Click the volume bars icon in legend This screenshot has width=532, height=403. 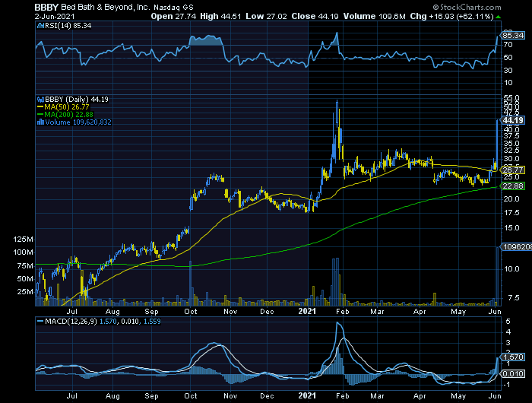pyautogui.click(x=40, y=122)
